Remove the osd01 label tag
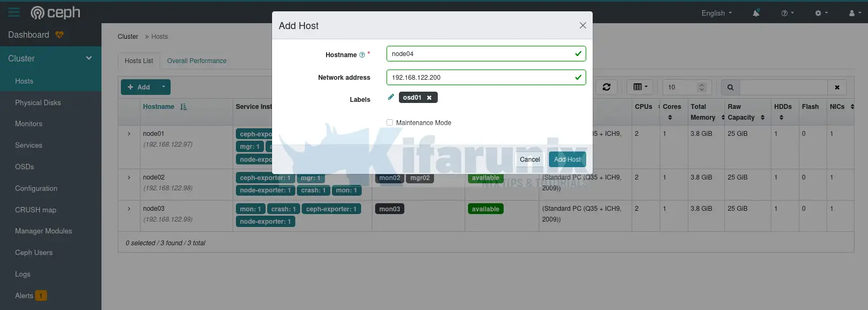 point(429,98)
